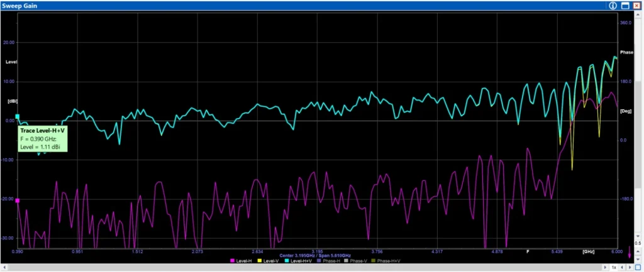
Task: Click the magenta down-arrow at chart corner
Action: (629, 252)
